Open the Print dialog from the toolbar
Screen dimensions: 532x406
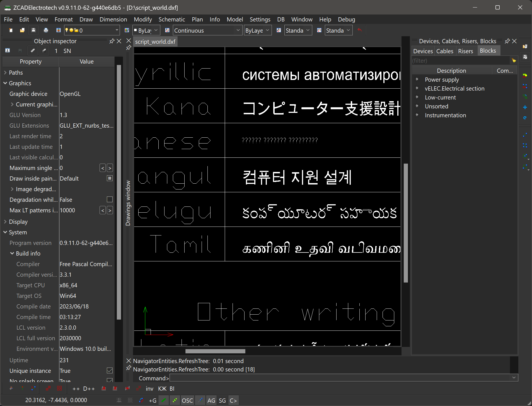(46, 30)
